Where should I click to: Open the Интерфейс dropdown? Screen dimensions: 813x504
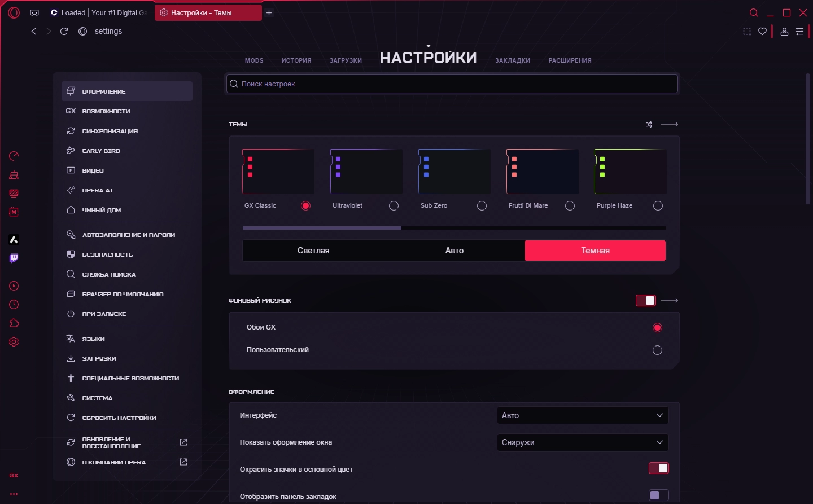pos(583,415)
